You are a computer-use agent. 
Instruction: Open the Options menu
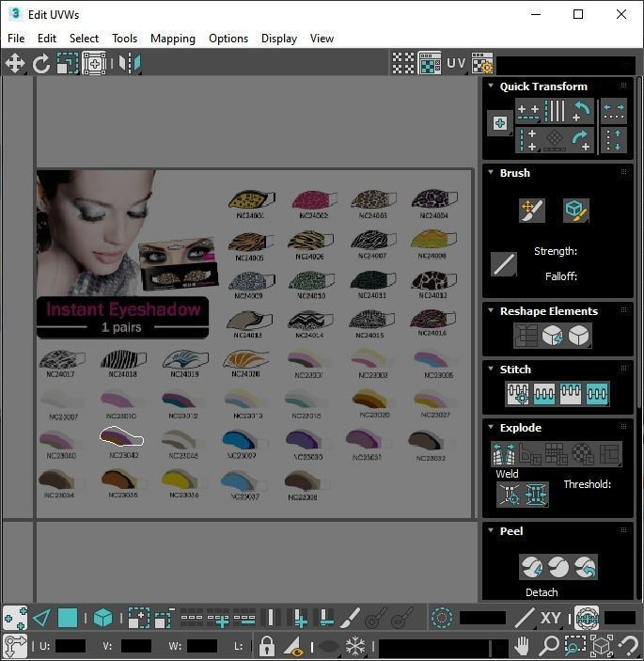pyautogui.click(x=228, y=39)
